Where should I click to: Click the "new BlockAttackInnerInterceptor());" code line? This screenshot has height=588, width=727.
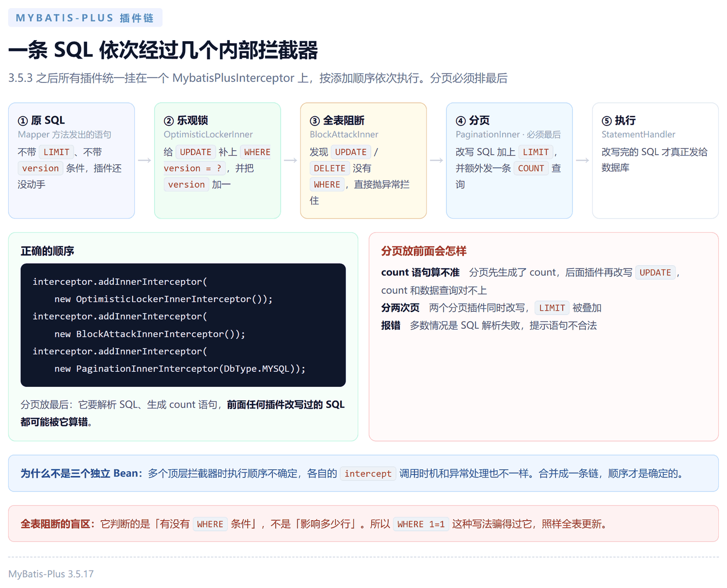(150, 334)
